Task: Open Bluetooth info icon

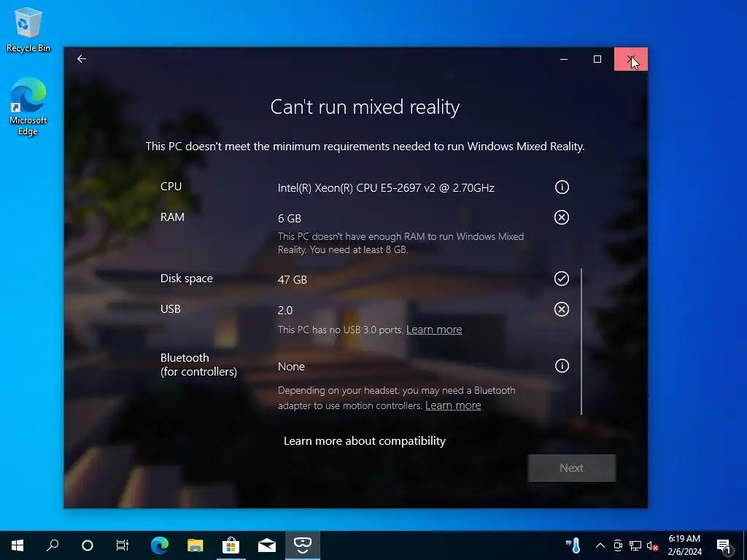Action: (x=562, y=366)
